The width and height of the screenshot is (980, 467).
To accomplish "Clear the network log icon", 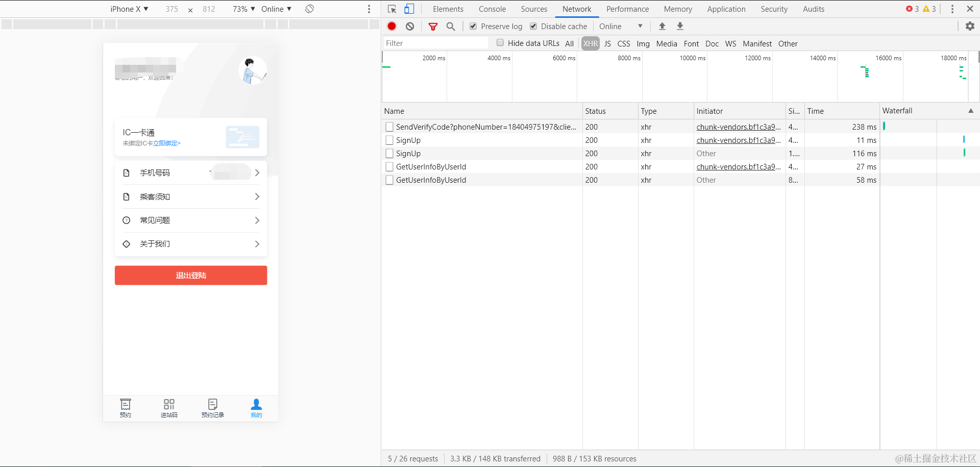I will click(x=410, y=26).
